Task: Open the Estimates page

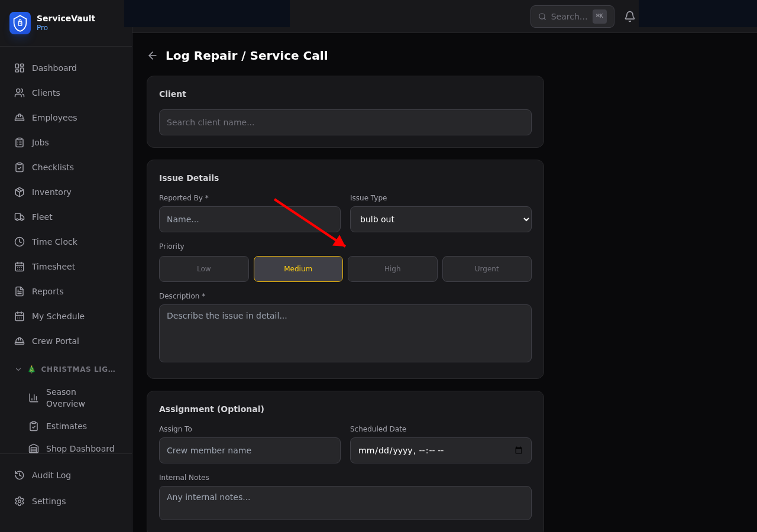Action: pyautogui.click(x=66, y=426)
